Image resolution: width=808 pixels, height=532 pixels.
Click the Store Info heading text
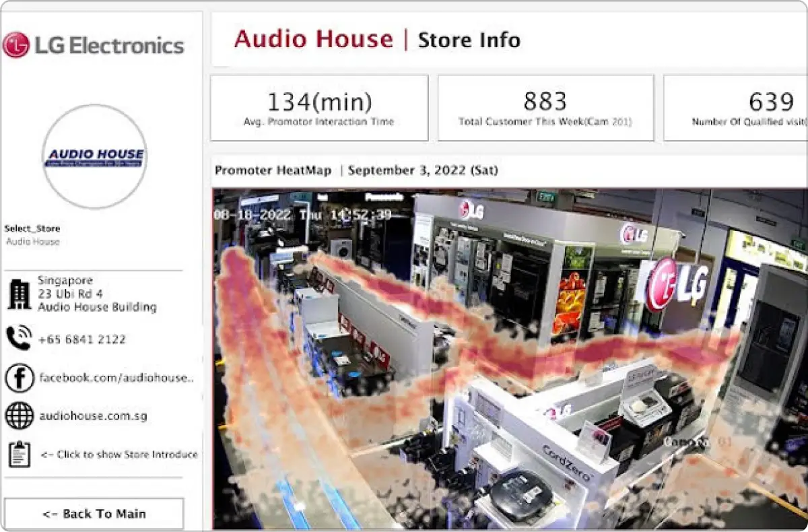pos(469,40)
